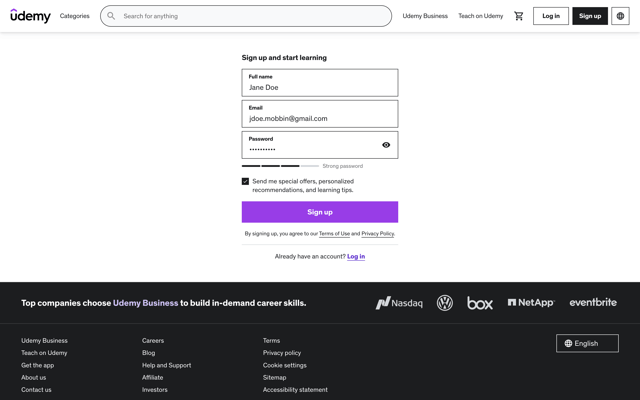Click the purple Sign up button
Image resolution: width=640 pixels, height=400 pixels.
coord(320,212)
